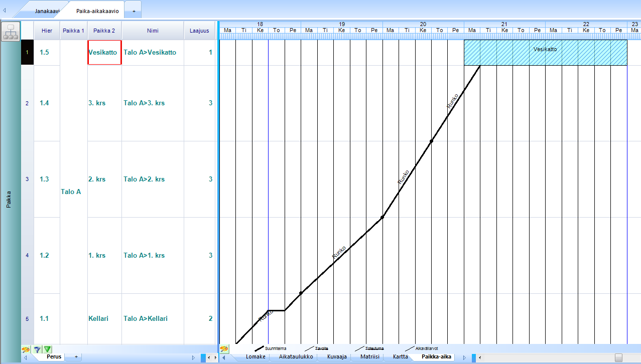This screenshot has width=641, height=364.
Task: Click the Tavoite legend entry
Action: [x=316, y=348]
